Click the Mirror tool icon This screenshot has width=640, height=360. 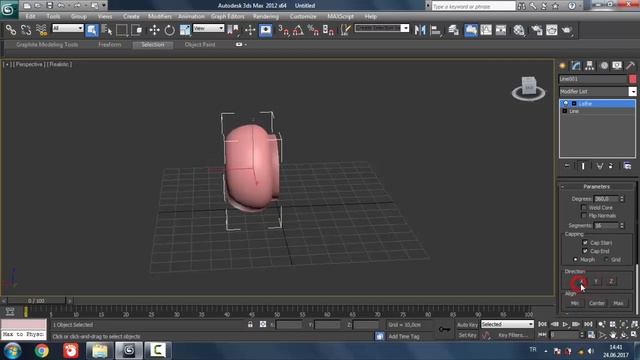420,30
